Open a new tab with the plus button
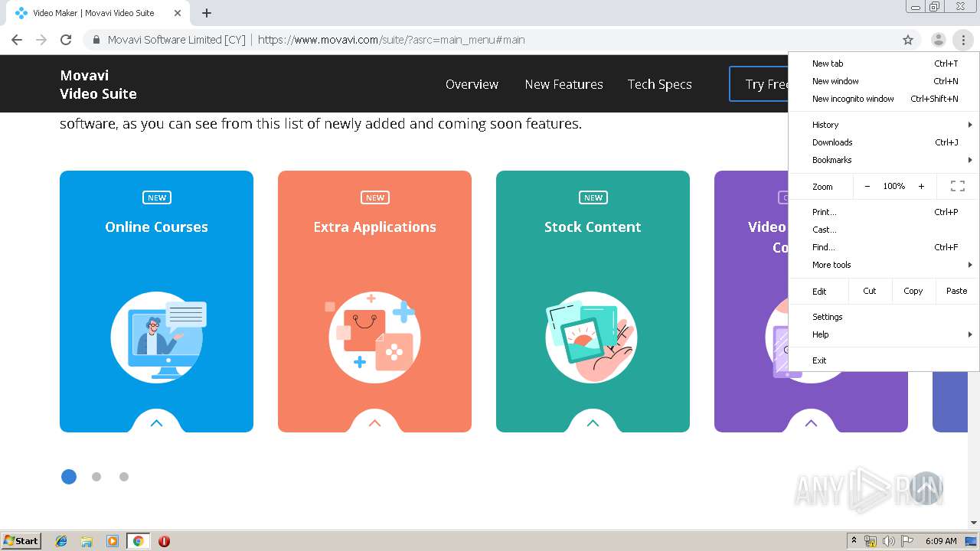The image size is (980, 551). 207,13
